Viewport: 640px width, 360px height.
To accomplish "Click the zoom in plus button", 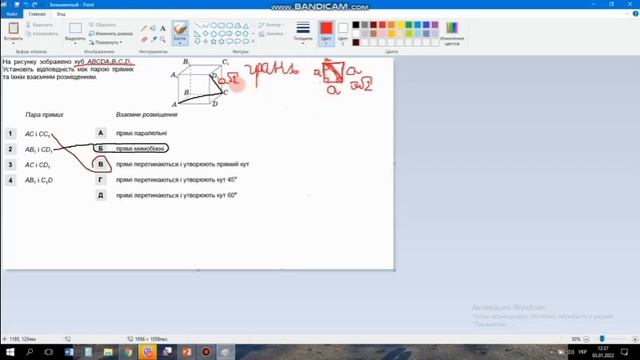I will (x=635, y=339).
